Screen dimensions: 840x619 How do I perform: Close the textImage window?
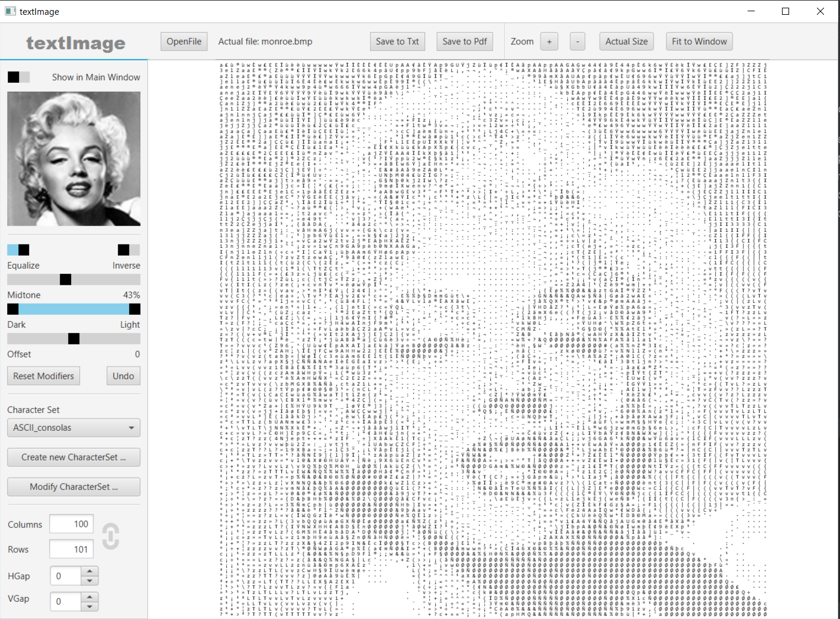tap(820, 11)
